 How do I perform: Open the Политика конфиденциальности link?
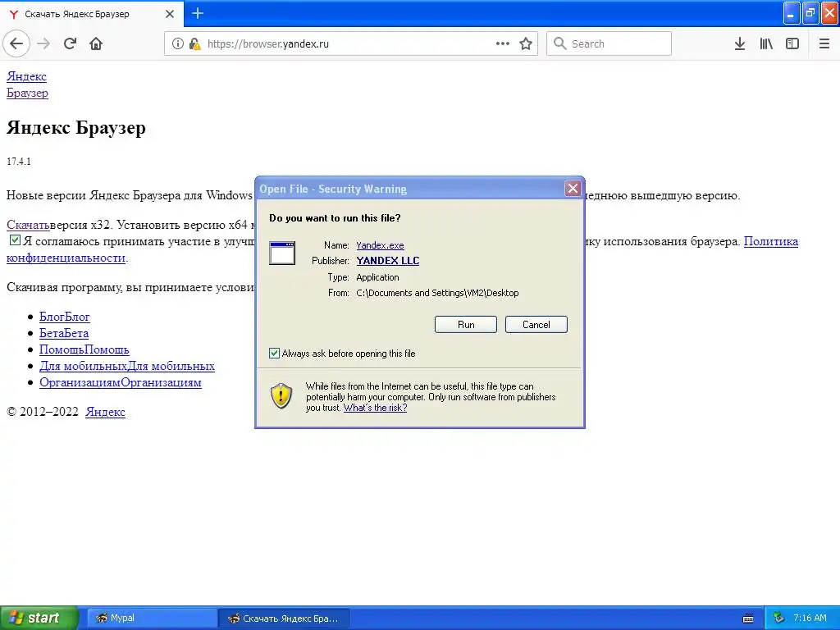771,241
